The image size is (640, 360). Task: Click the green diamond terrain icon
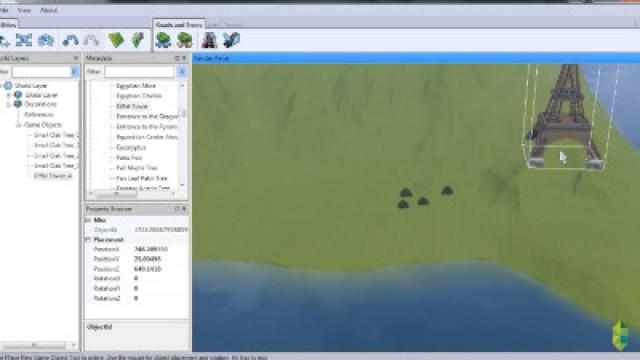coord(116,40)
